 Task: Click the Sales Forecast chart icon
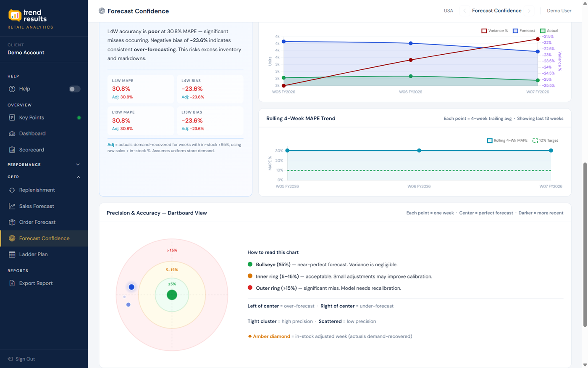click(x=12, y=206)
